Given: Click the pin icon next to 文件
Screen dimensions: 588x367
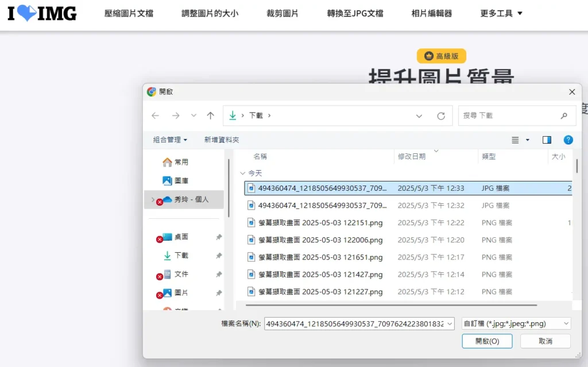Looking at the screenshot, I should [x=219, y=275].
